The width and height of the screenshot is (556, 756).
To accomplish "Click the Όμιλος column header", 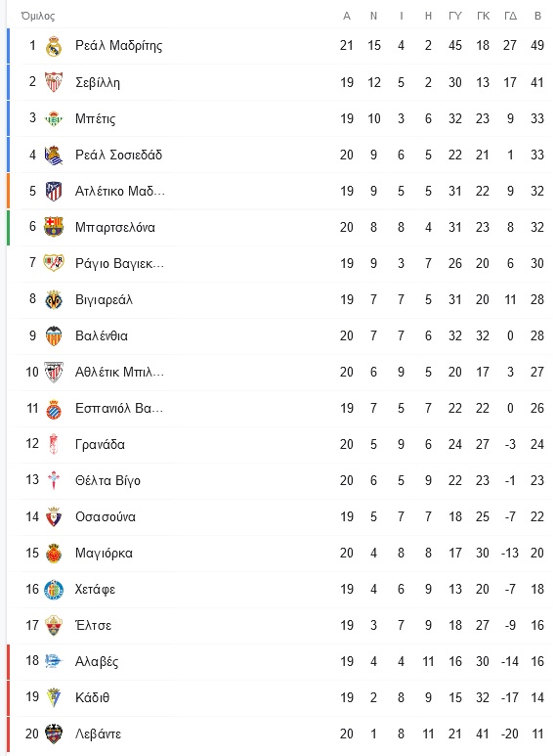I will pyautogui.click(x=38, y=16).
